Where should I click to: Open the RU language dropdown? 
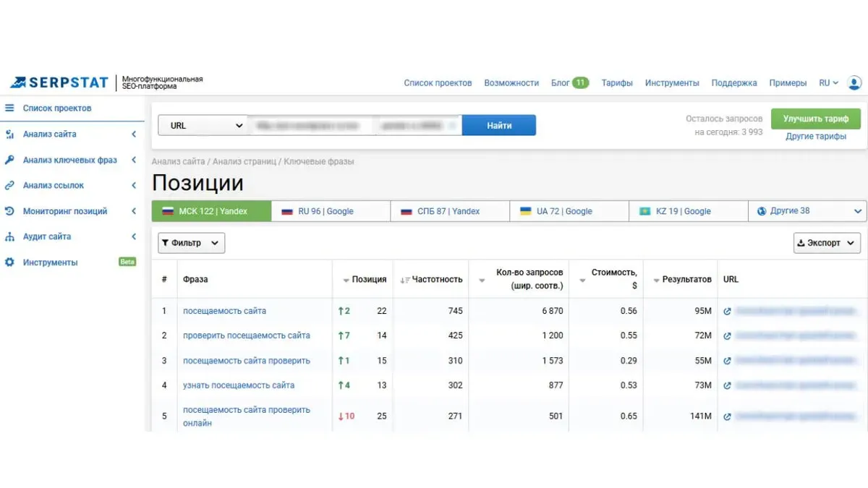tap(828, 83)
